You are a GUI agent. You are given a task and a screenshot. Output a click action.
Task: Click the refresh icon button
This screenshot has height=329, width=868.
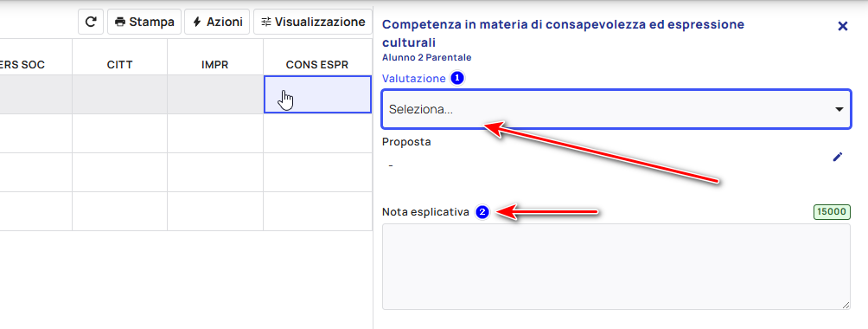click(x=91, y=22)
